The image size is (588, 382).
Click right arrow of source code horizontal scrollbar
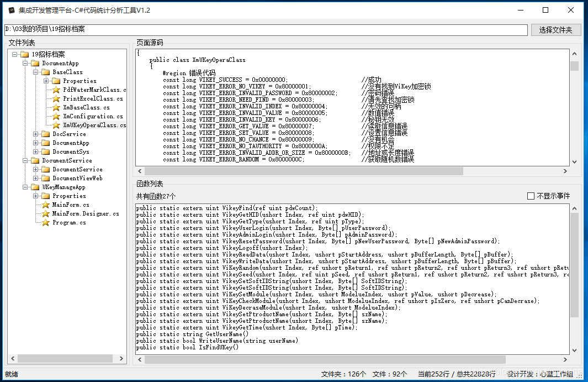click(x=565, y=171)
